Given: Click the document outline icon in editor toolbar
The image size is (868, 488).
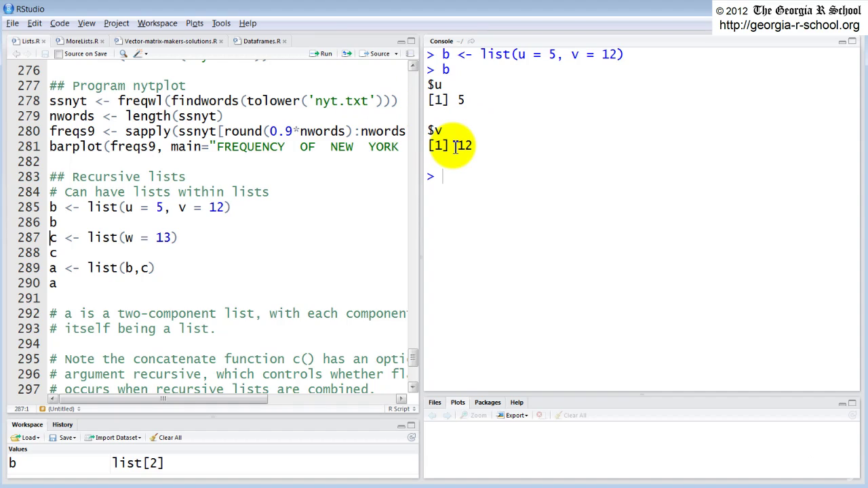Looking at the screenshot, I should tap(410, 54).
